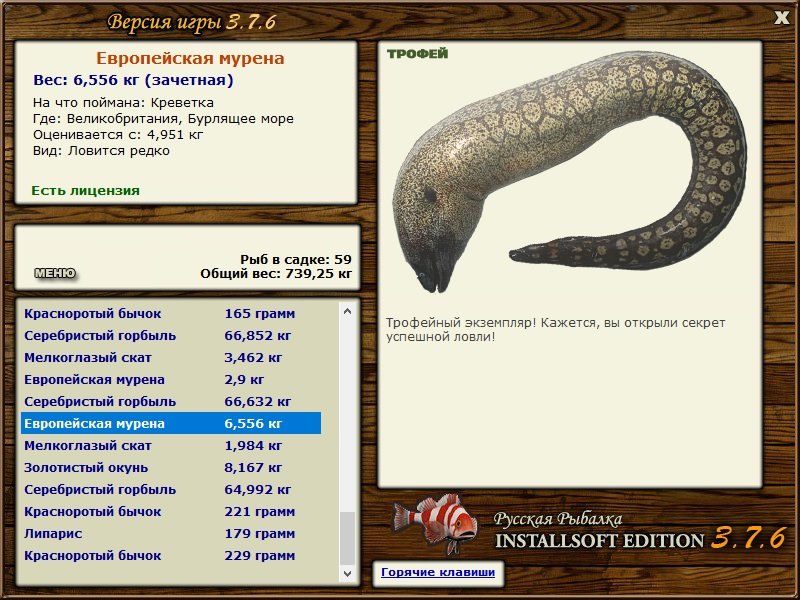
Task: Click the Вес: 6,556 кг (зачетная) text
Action: 133,80
